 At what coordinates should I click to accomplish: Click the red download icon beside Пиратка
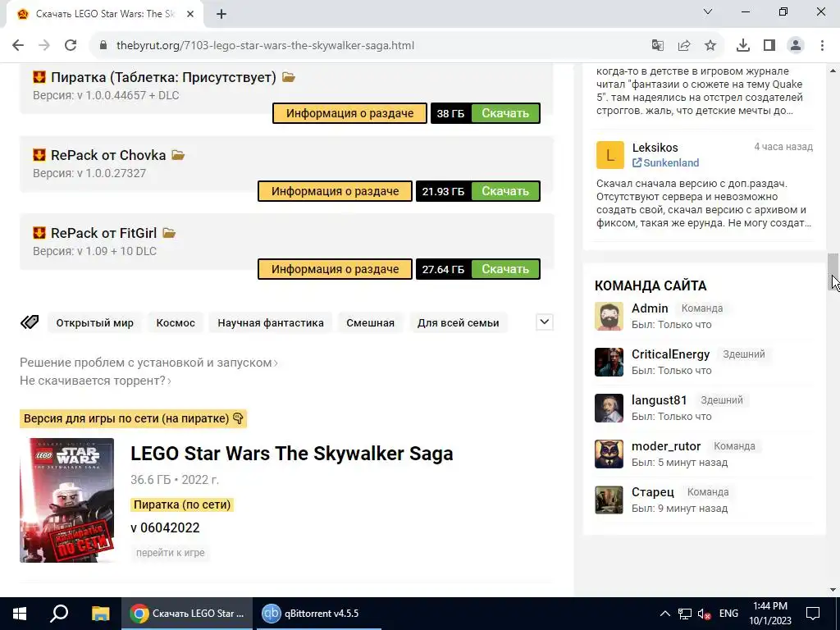pos(39,77)
